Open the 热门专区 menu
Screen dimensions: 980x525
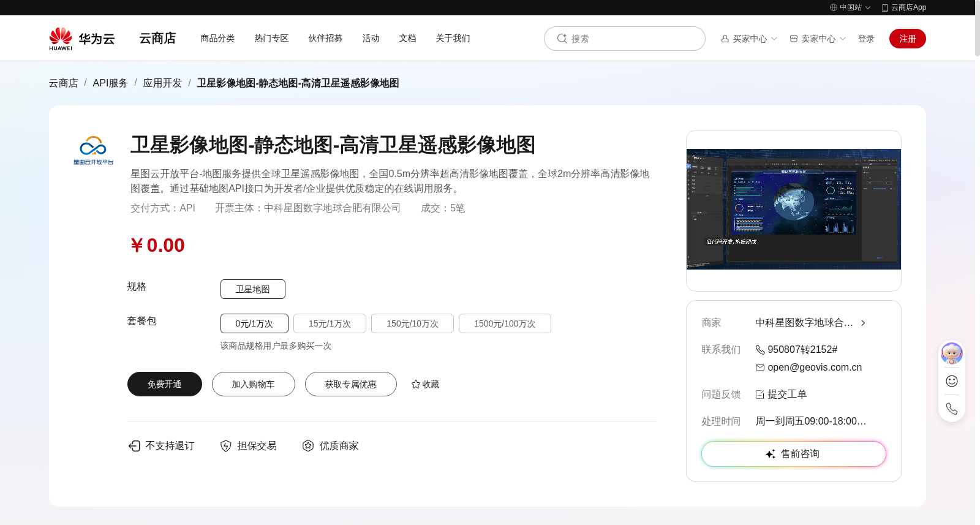[271, 38]
